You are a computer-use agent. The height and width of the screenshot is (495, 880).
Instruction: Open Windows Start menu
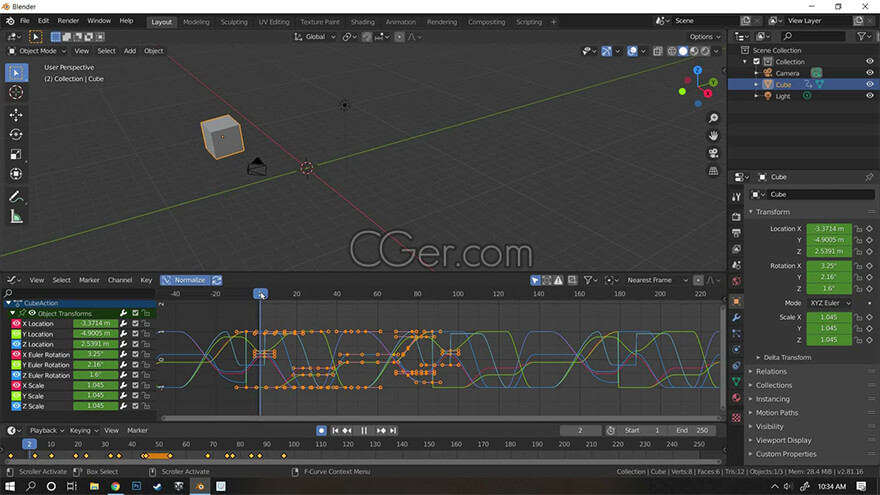10,486
